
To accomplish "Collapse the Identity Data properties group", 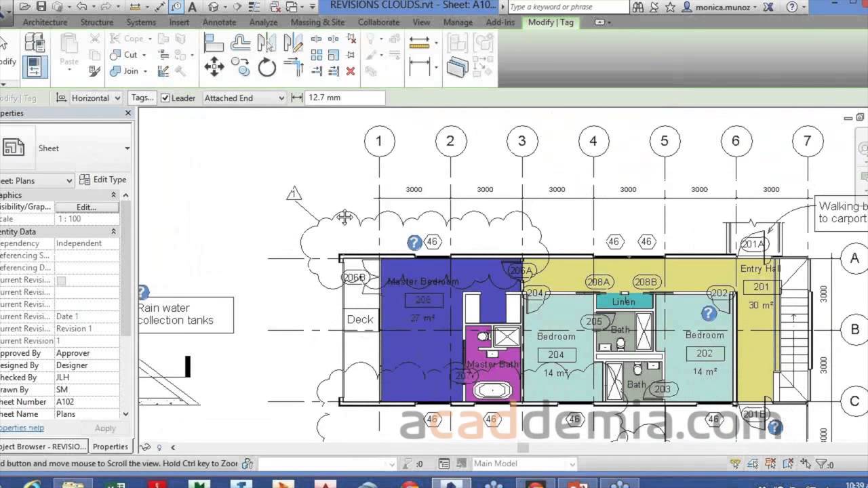I will 114,232.
